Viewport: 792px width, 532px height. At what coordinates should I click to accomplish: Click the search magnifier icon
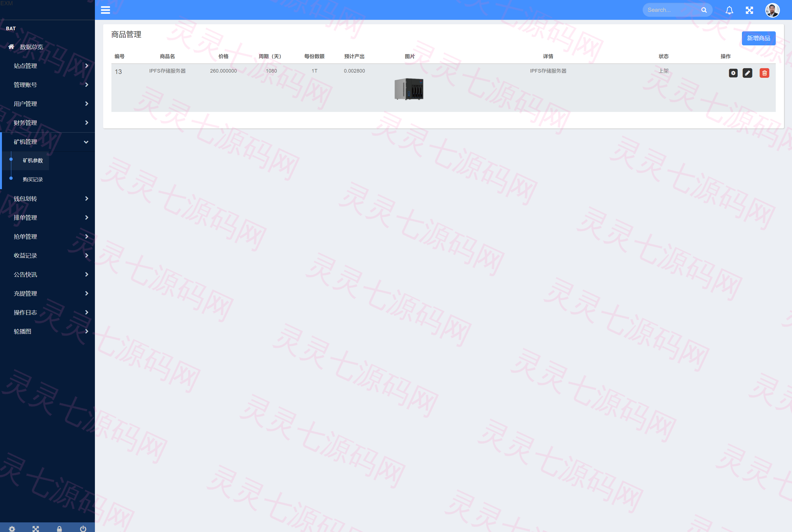coord(704,10)
